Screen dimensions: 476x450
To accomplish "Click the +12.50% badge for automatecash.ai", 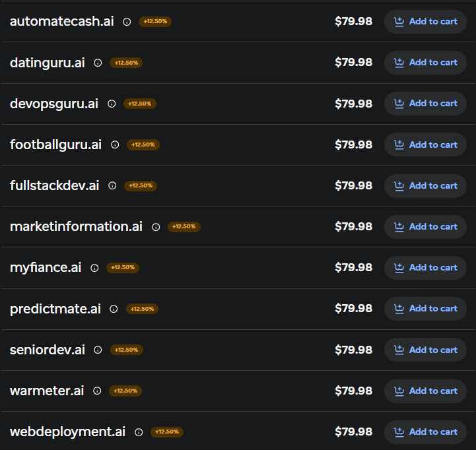I will pos(155,21).
